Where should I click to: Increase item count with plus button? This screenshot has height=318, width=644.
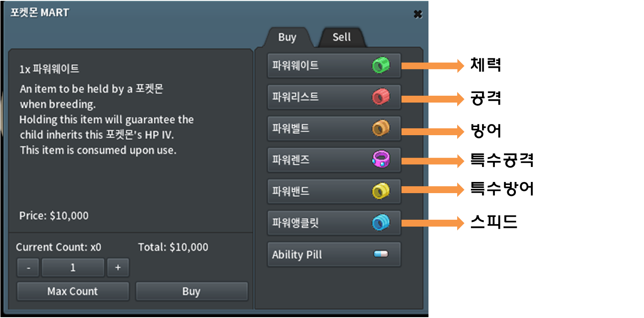(118, 268)
